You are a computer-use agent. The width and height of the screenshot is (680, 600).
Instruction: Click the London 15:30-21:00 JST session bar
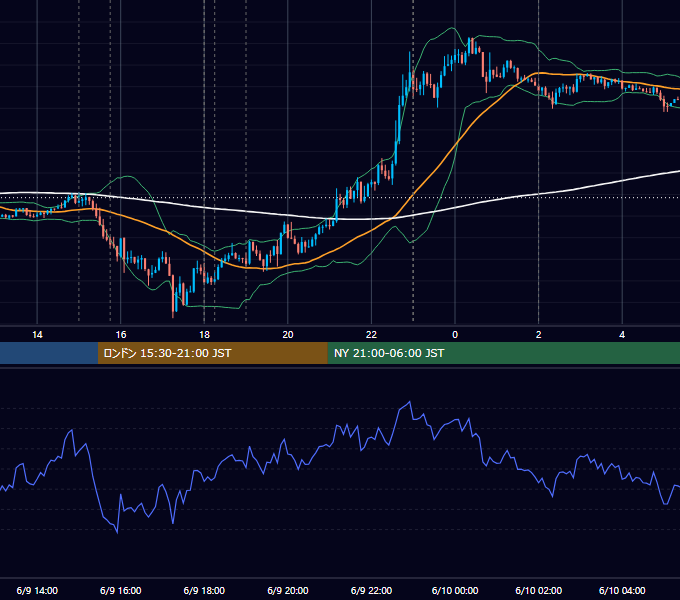click(212, 353)
